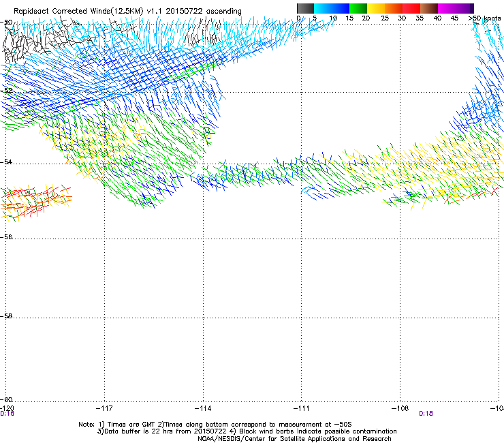Click the "-54" latitude axis label
The image size is (504, 443).
[x=6, y=162]
